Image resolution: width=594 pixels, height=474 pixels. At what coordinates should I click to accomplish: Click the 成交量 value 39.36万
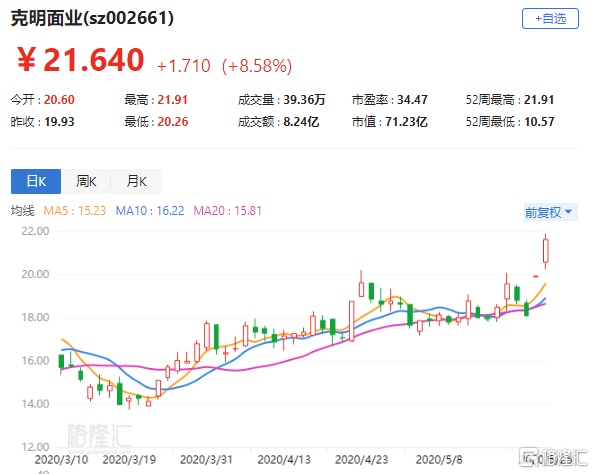[x=305, y=100]
